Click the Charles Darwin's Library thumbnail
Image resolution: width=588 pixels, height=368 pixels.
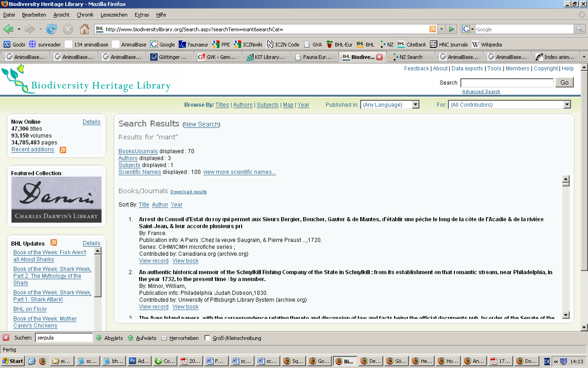point(57,200)
